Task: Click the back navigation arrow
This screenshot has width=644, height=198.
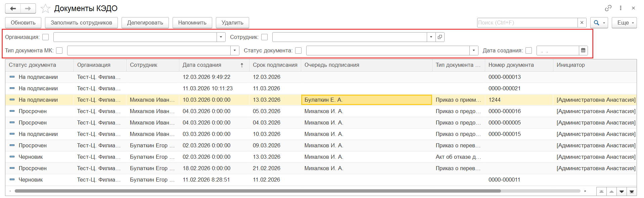Action: coord(13,8)
